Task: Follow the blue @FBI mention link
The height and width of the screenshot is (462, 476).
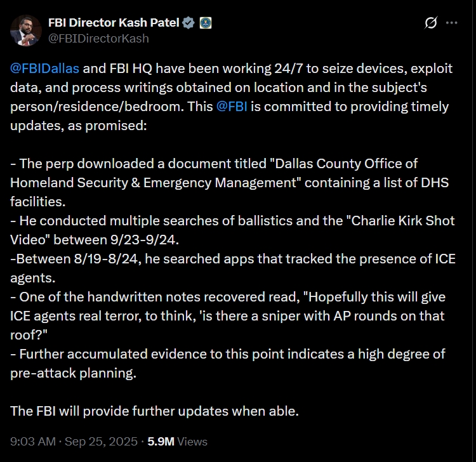Action: tap(232, 107)
